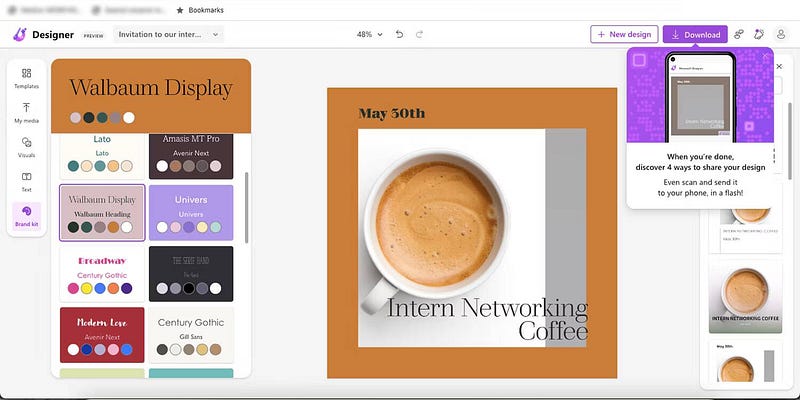Close the share design tooltip popup
The width and height of the screenshot is (800, 400).
click(x=765, y=55)
